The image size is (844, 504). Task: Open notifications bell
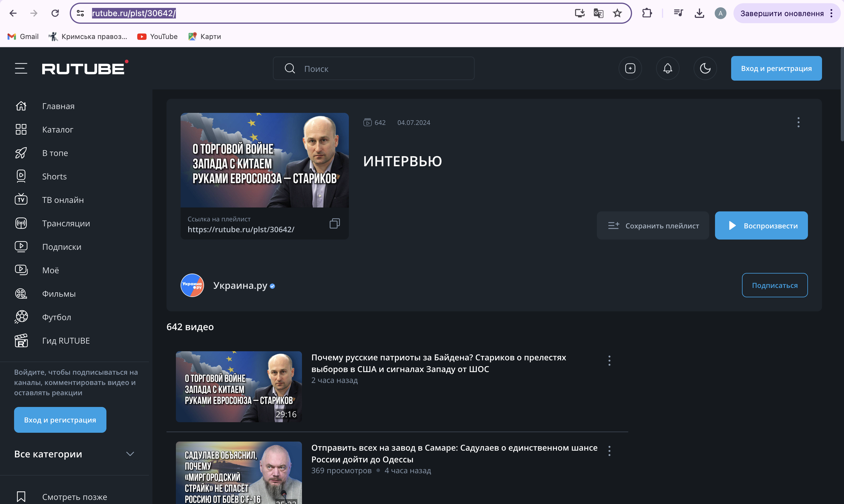tap(668, 68)
